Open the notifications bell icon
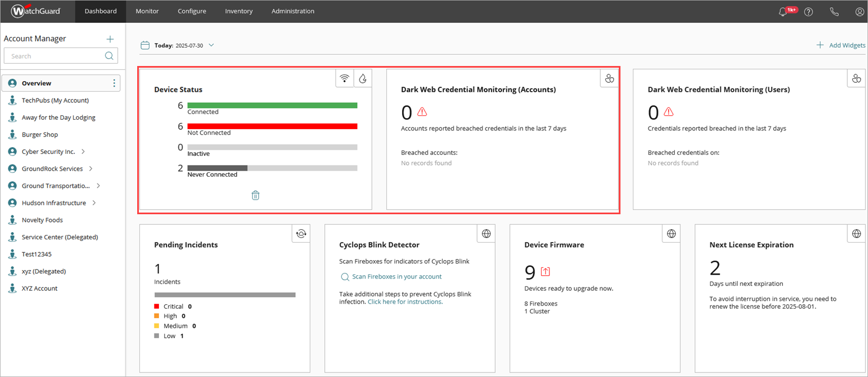This screenshot has height=377, width=868. [783, 12]
